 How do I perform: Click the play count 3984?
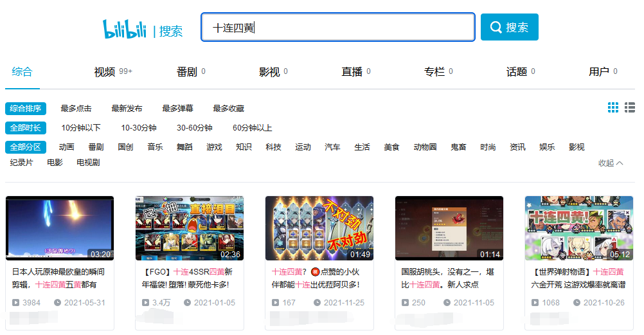31,302
